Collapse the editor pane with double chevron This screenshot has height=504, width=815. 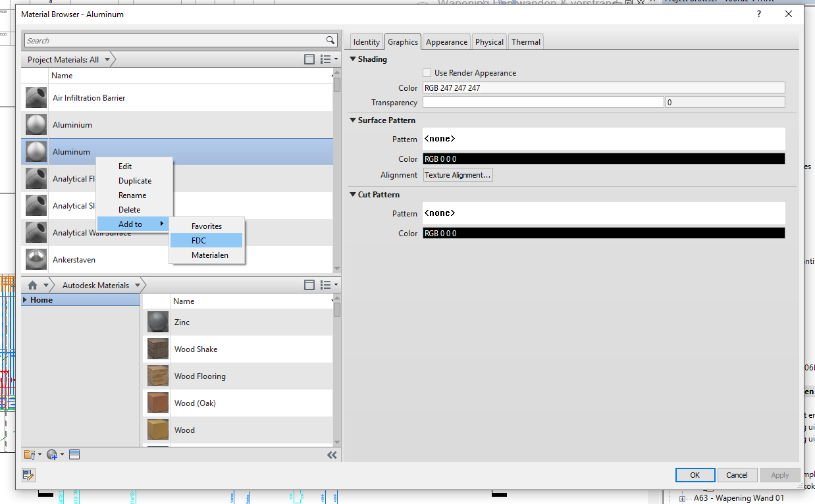pyautogui.click(x=332, y=455)
